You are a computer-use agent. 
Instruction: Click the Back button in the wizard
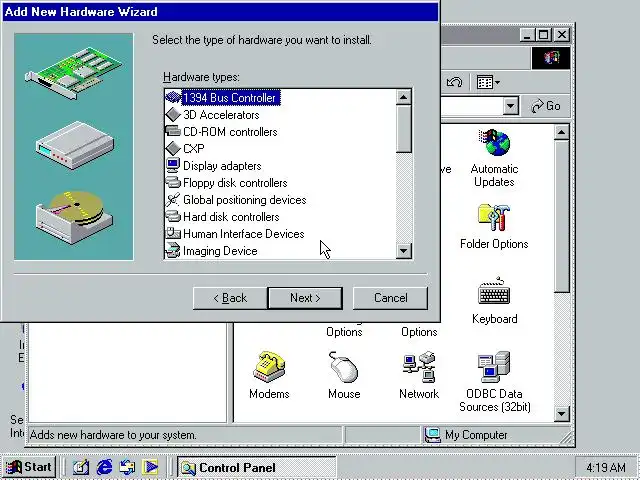coord(230,298)
